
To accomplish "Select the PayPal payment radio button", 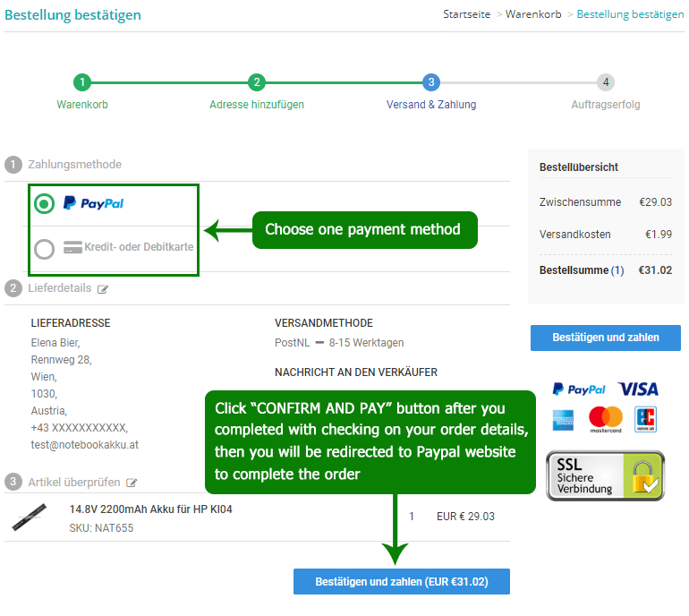I will click(x=44, y=204).
